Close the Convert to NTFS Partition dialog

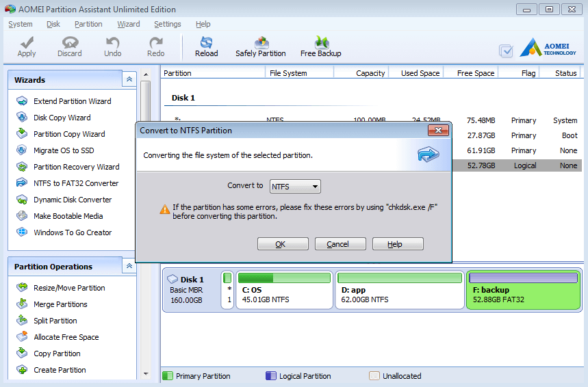438,131
